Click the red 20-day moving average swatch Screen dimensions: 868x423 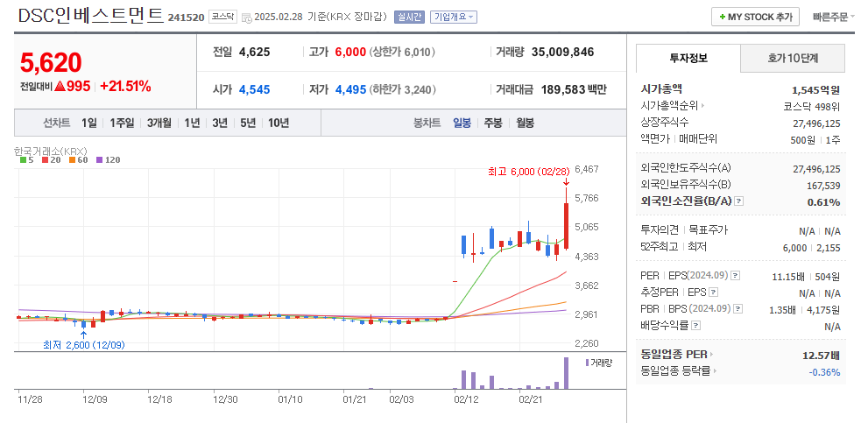point(45,160)
